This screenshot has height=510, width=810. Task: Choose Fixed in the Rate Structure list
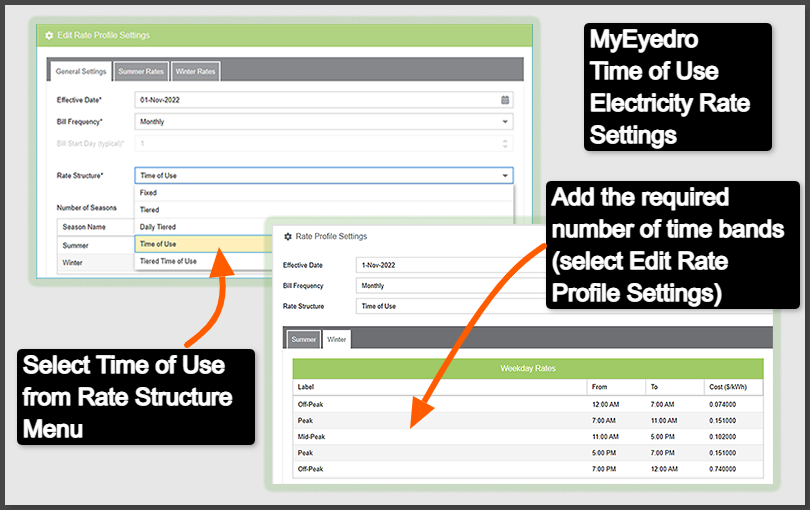324,193
